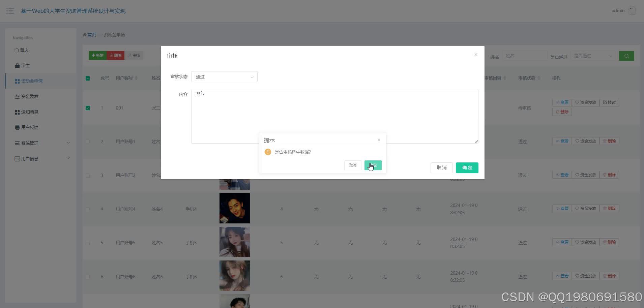Close the 审核 dialog with X icon

click(476, 55)
